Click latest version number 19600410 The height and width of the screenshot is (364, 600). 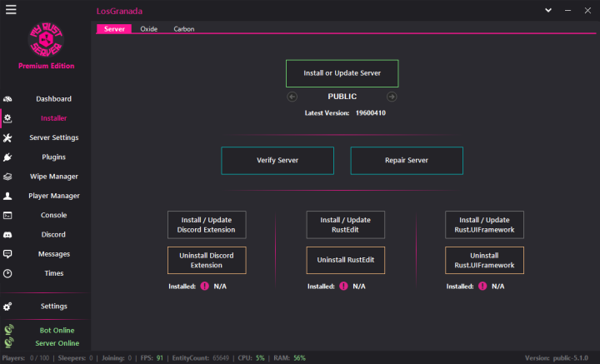tap(370, 113)
